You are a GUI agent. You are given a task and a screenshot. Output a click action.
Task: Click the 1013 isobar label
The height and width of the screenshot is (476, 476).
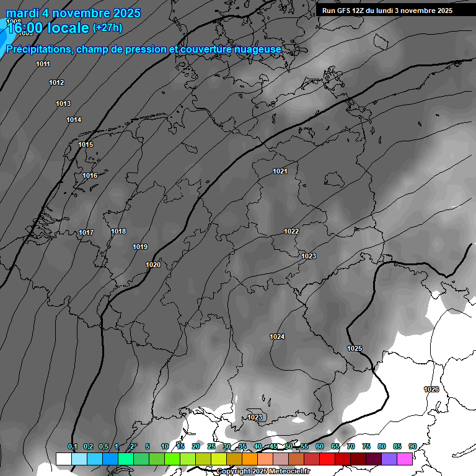pos(63,104)
